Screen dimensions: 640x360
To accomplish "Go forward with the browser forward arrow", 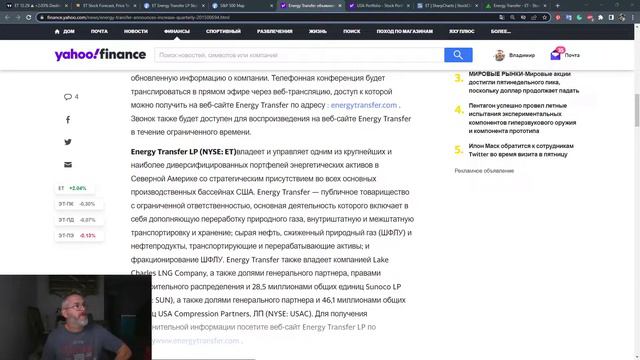I will [x=18, y=18].
